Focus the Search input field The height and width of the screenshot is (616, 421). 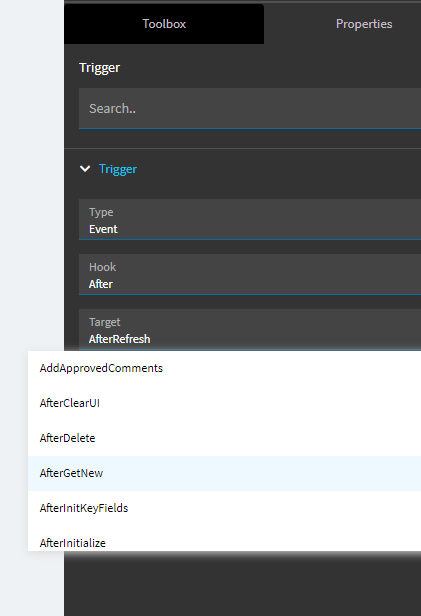pos(250,108)
